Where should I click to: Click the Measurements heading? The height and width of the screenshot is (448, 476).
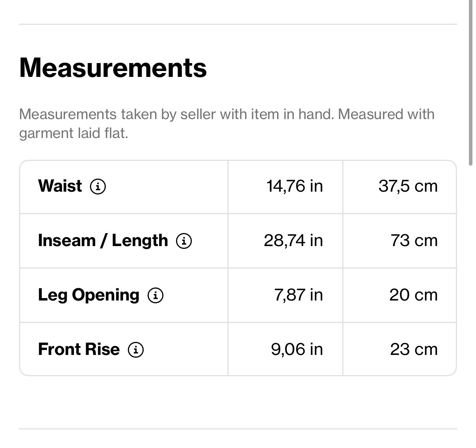pos(113,68)
